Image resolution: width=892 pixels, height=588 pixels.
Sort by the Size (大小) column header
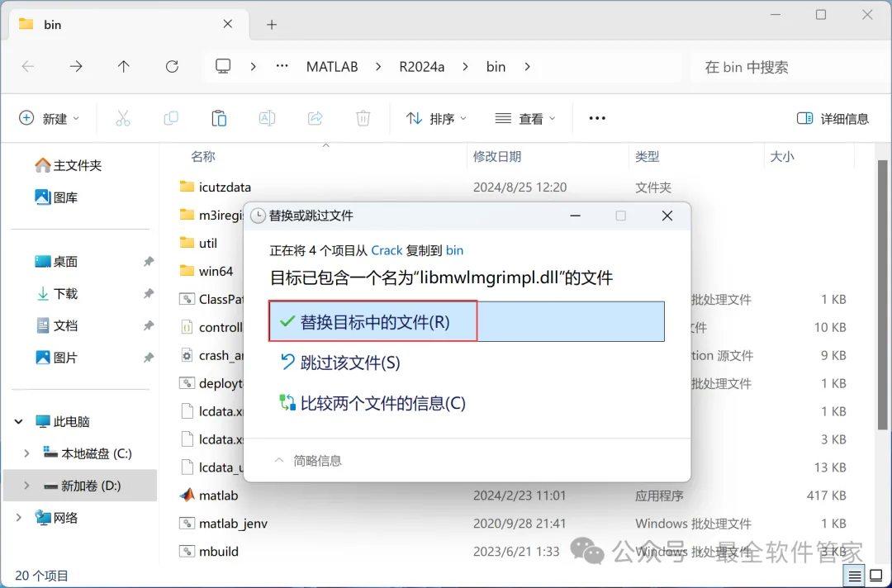pos(782,156)
